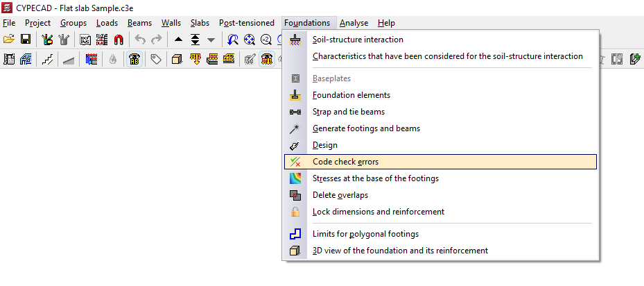Click the yellow downward load arrows icon
The height and width of the screenshot is (286, 644).
[195, 59]
